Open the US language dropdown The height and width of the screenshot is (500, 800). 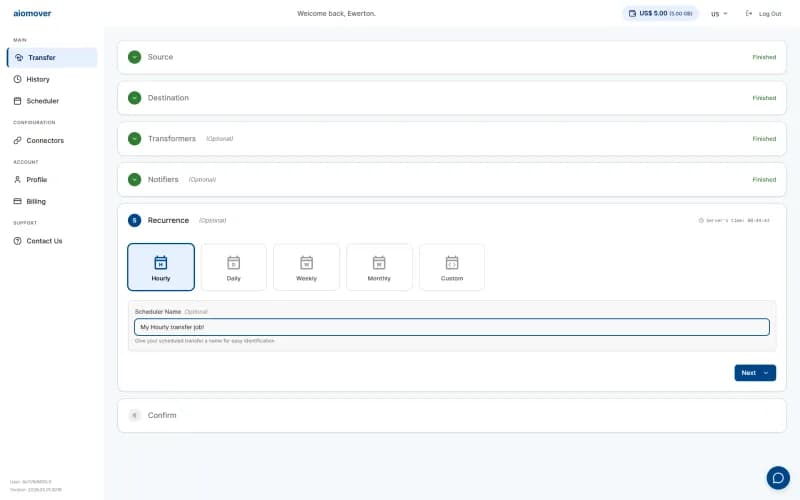point(719,14)
